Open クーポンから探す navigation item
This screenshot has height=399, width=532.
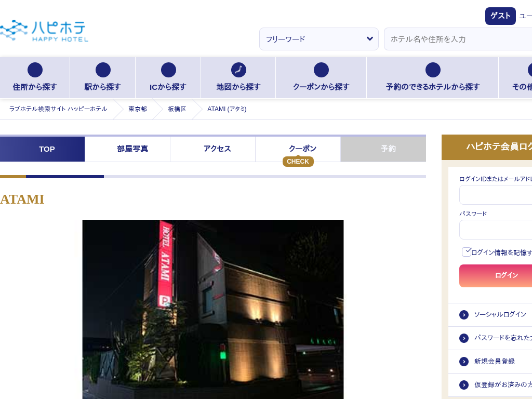(x=321, y=78)
